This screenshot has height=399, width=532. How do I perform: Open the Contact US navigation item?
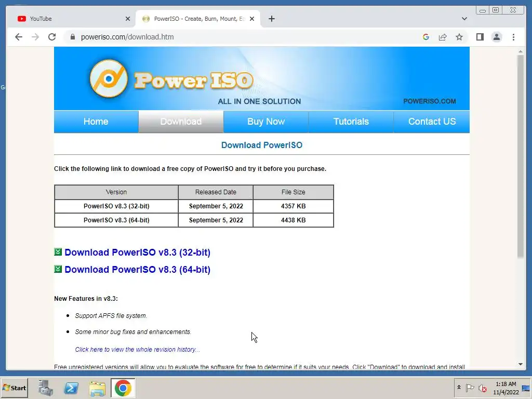coord(432,122)
